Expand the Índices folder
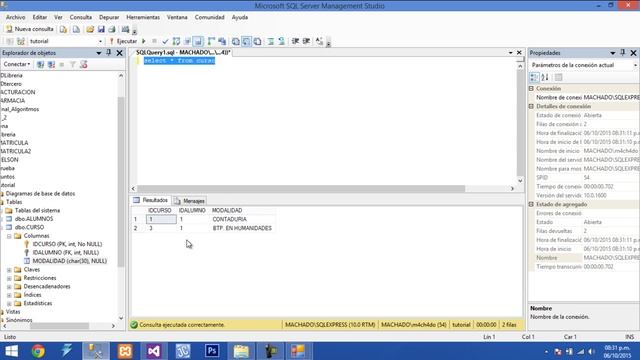 [9, 295]
